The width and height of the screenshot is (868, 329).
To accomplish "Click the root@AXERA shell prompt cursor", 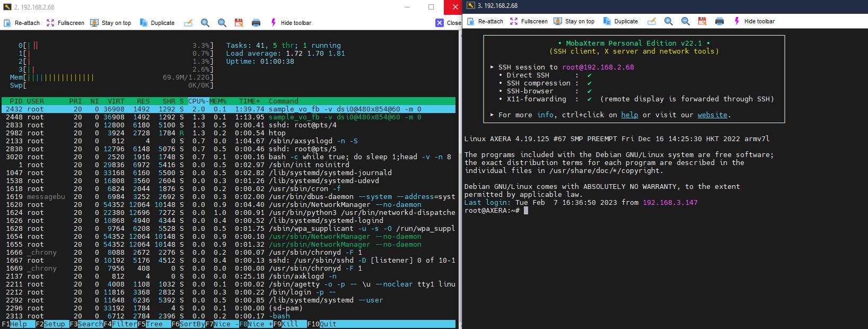I will 525,210.
